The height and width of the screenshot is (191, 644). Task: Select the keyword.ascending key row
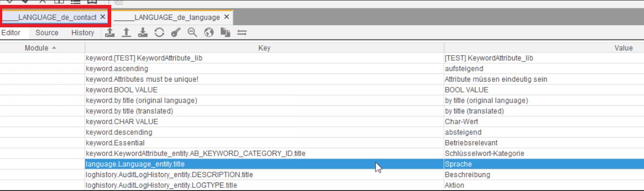[x=117, y=69]
